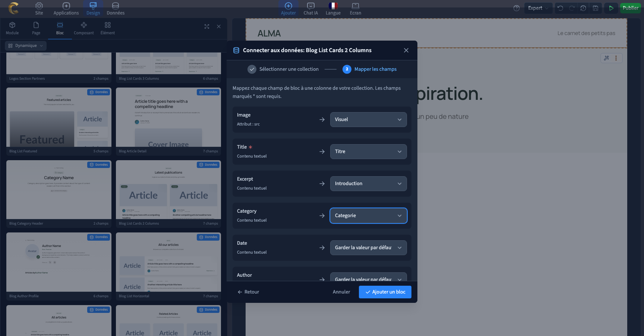Open the Title field Titre dropdown
This screenshot has height=336, width=644.
click(368, 152)
